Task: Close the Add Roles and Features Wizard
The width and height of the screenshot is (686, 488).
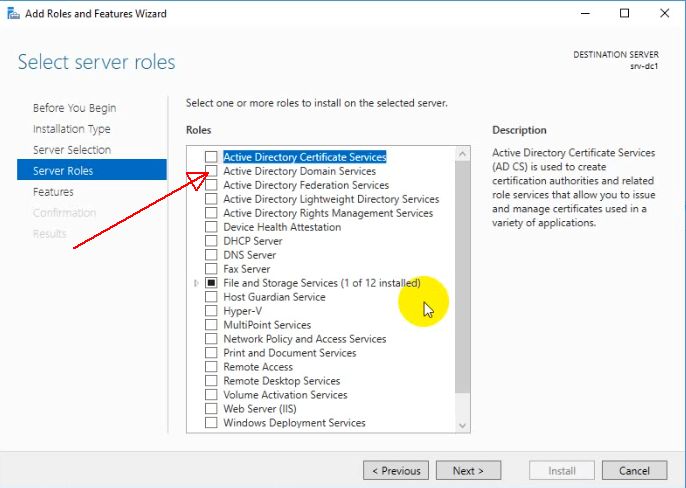Action: point(665,14)
